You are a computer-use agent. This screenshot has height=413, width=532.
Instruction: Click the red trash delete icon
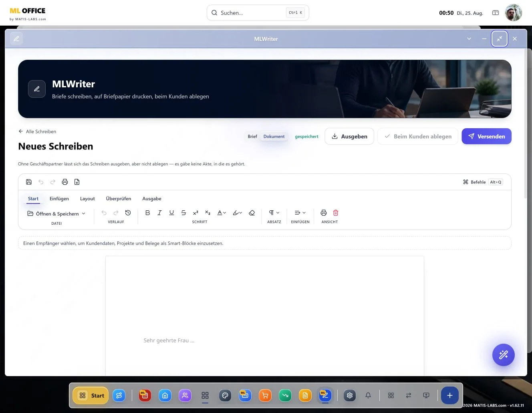tap(336, 213)
